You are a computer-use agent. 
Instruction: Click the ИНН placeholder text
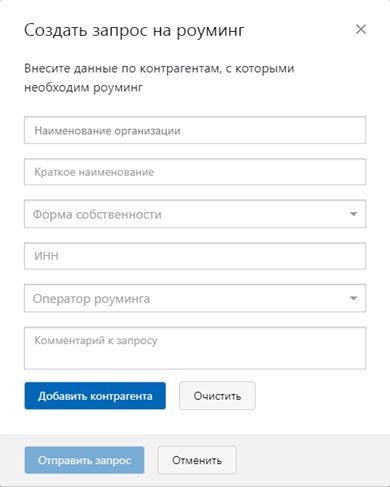(x=46, y=256)
